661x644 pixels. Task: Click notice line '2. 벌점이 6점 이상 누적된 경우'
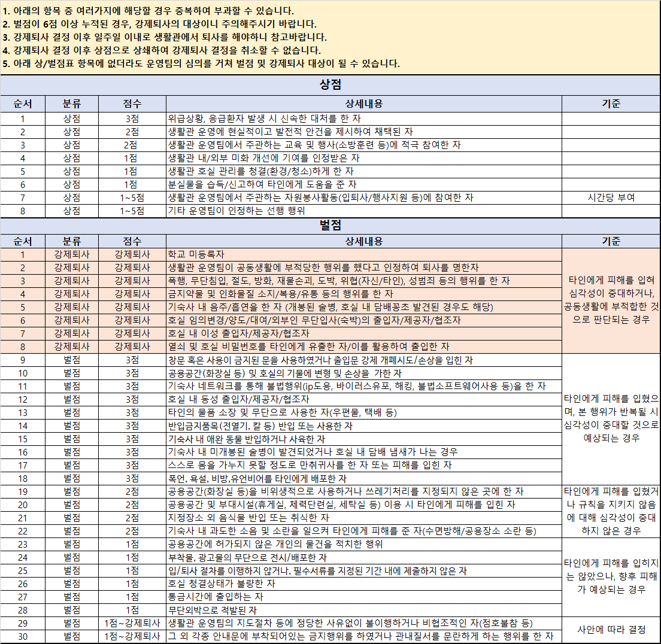[x=159, y=24]
